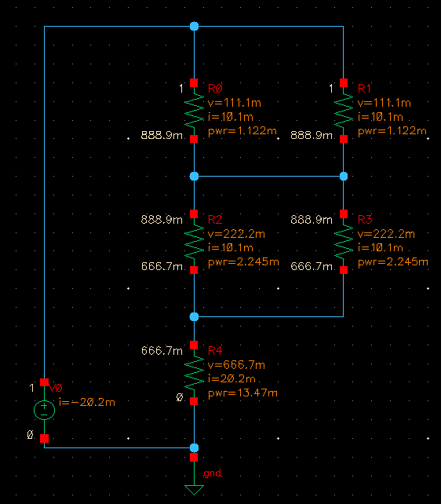The width and height of the screenshot is (441, 504).
Task: Click the 888.9m voltage at R0's bottom pin
Action: tap(162, 135)
